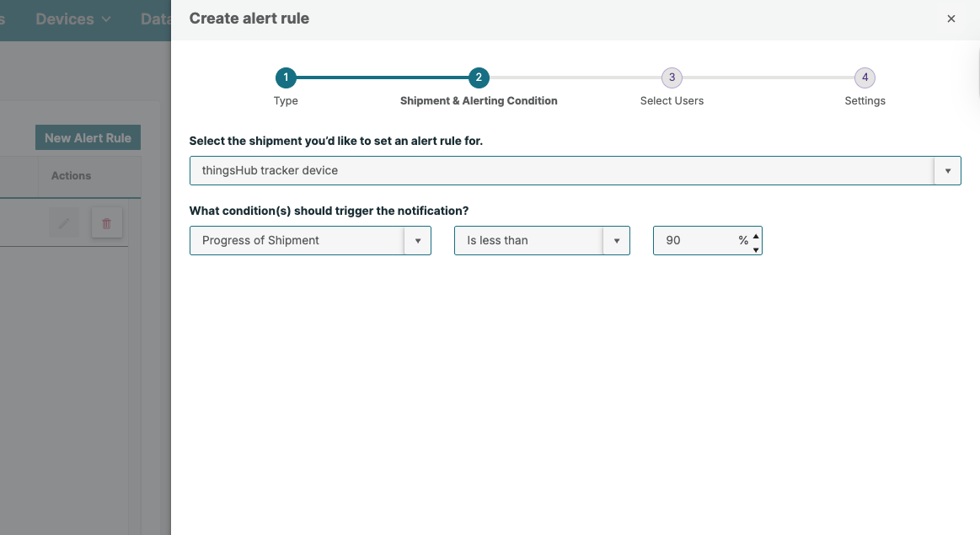Click the Settings step label
The width and height of the screenshot is (980, 535).
pyautogui.click(x=865, y=100)
